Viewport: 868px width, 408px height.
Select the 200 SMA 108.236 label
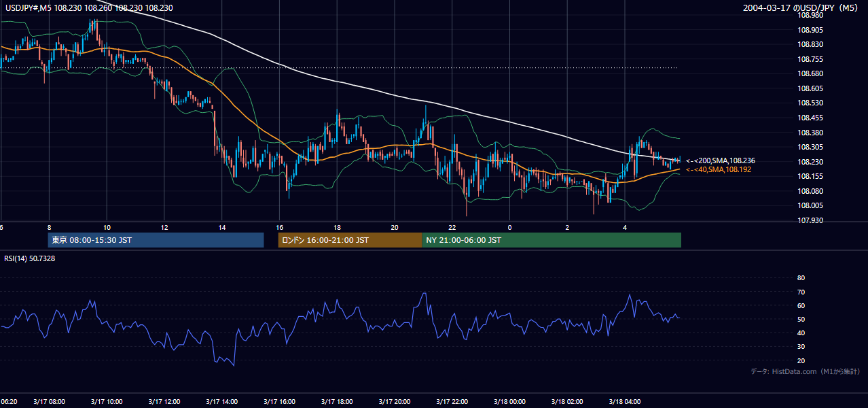(x=721, y=160)
